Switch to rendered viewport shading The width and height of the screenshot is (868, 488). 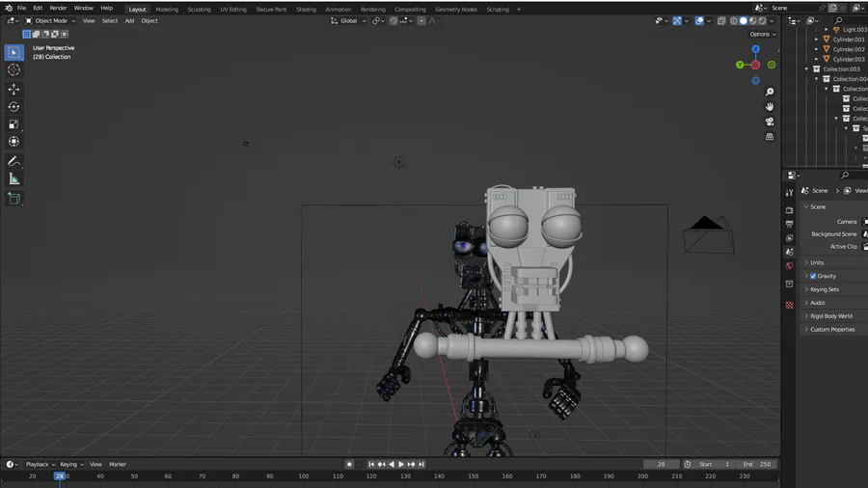[x=762, y=21]
